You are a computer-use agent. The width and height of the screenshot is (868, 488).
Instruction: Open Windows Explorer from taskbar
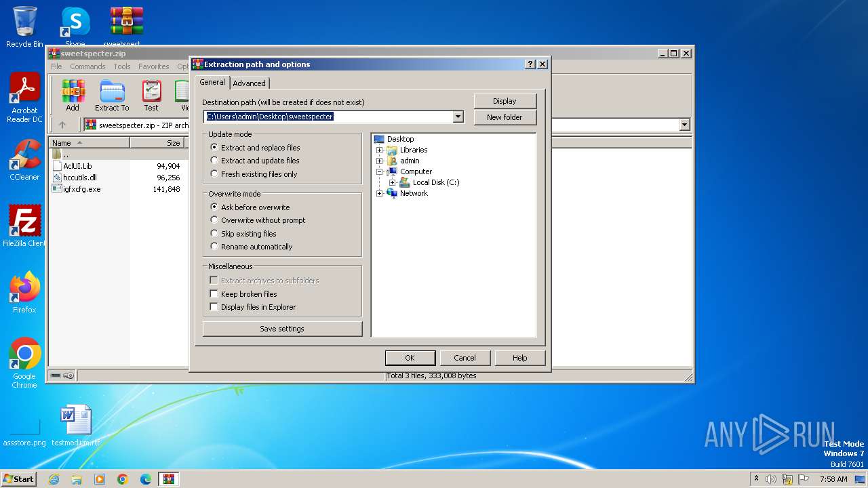pos(77,479)
